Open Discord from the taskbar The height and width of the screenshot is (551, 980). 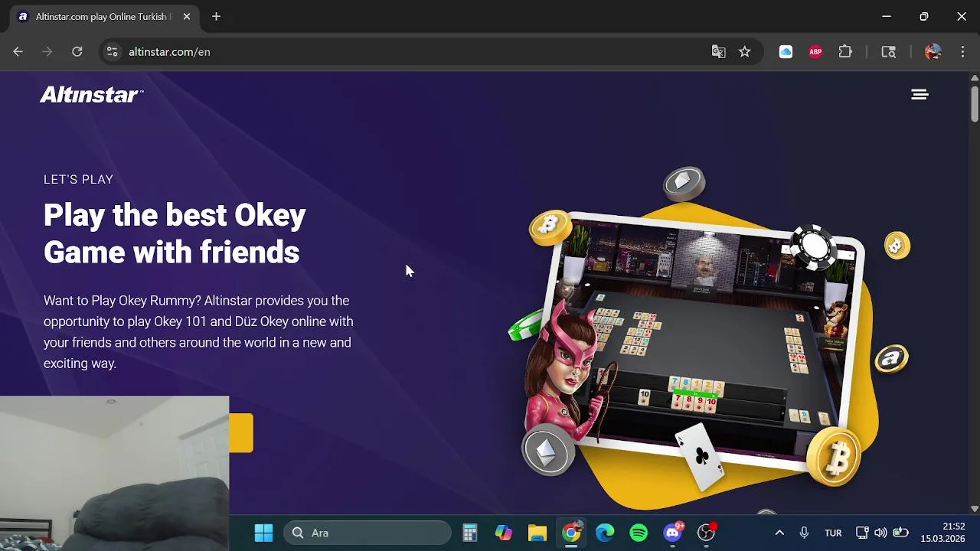673,533
